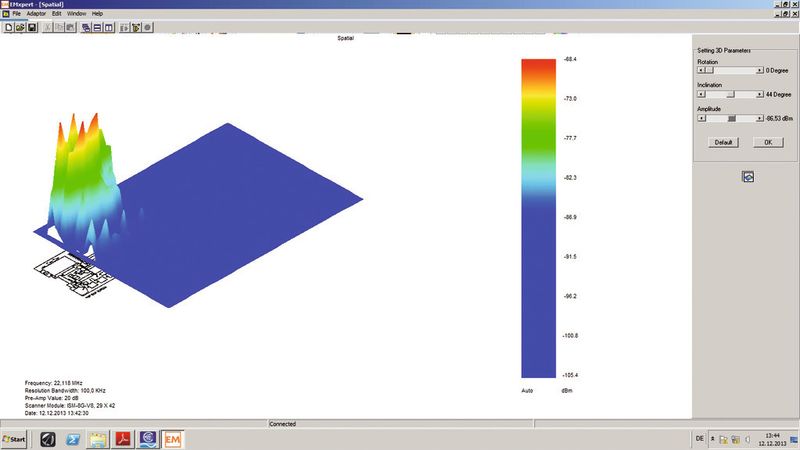Viewport: 800px width, 450px height.
Task: Click the Default button in 3D Parameters
Action: click(723, 142)
